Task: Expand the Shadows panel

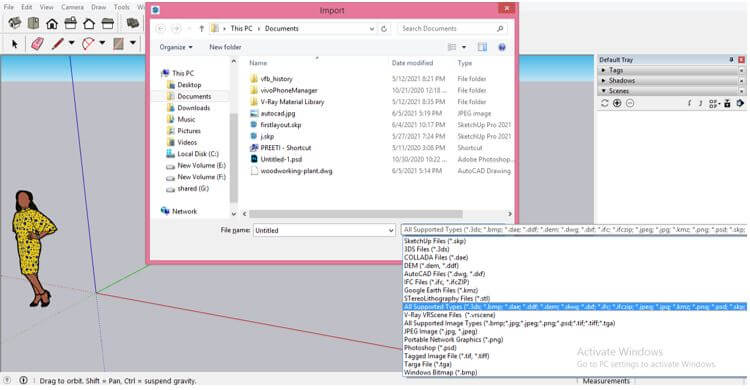Action: coord(604,80)
